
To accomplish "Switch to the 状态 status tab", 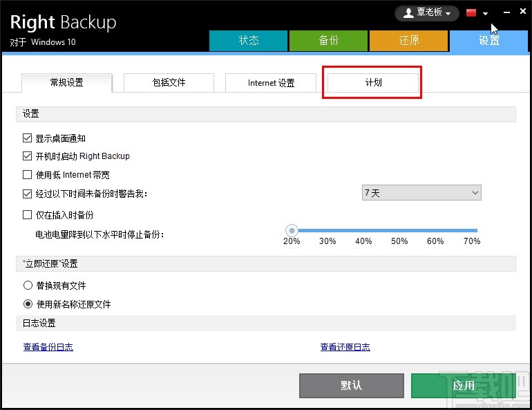I will (x=248, y=41).
